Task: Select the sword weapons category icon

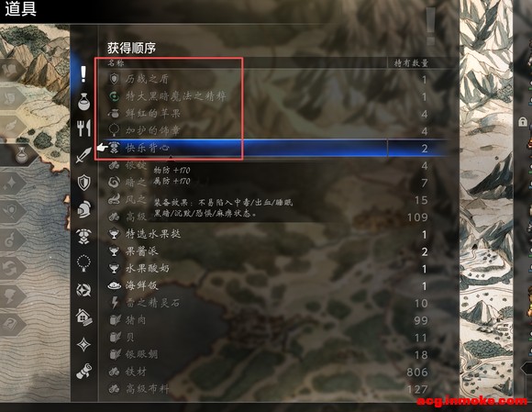Action: click(83, 155)
